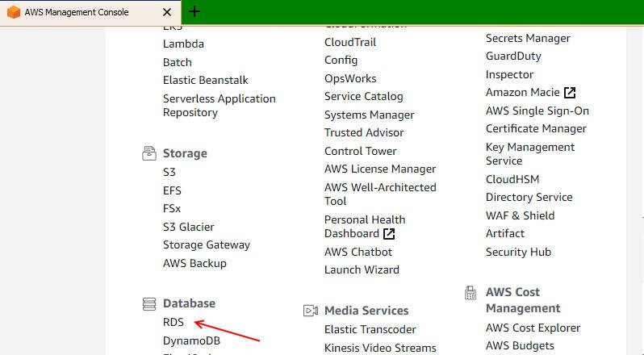Open Trusted Advisor
Screen dimensions: 644x355
coord(364,132)
